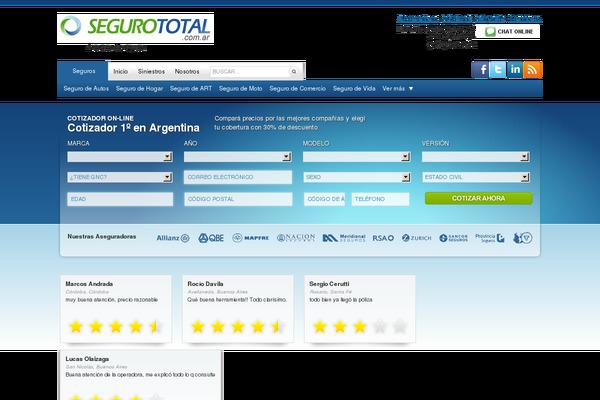Click the search magnifier icon
This screenshot has height=400, width=600.
pyautogui.click(x=294, y=72)
